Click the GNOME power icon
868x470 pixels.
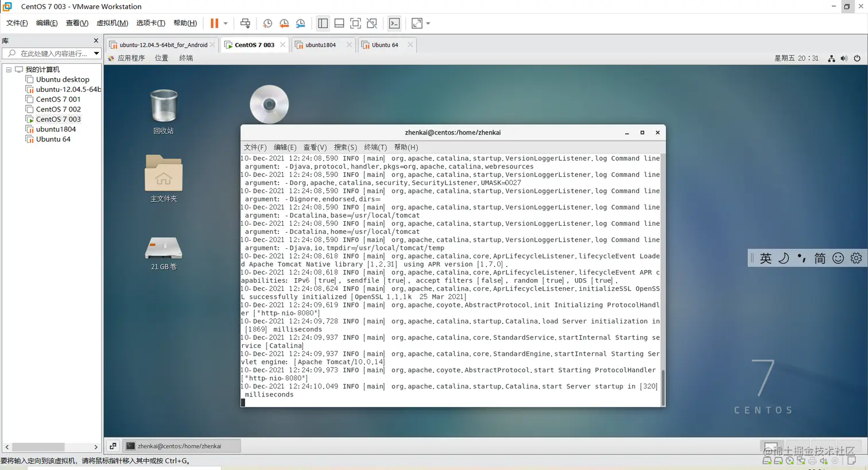(x=857, y=59)
